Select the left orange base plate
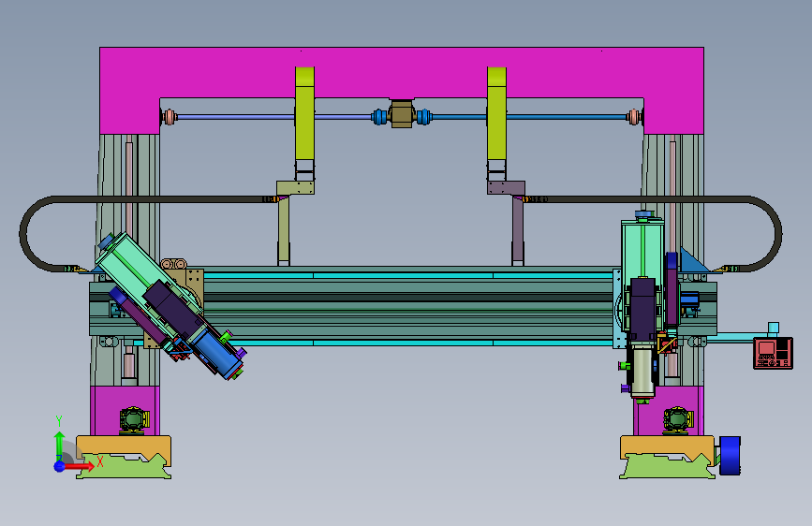The height and width of the screenshot is (526, 812). [x=124, y=446]
